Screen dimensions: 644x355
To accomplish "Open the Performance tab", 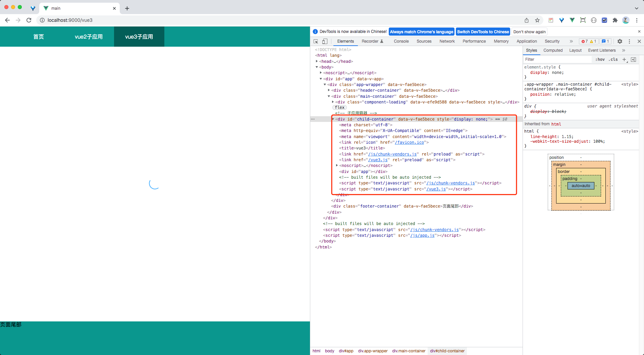I will [474, 41].
